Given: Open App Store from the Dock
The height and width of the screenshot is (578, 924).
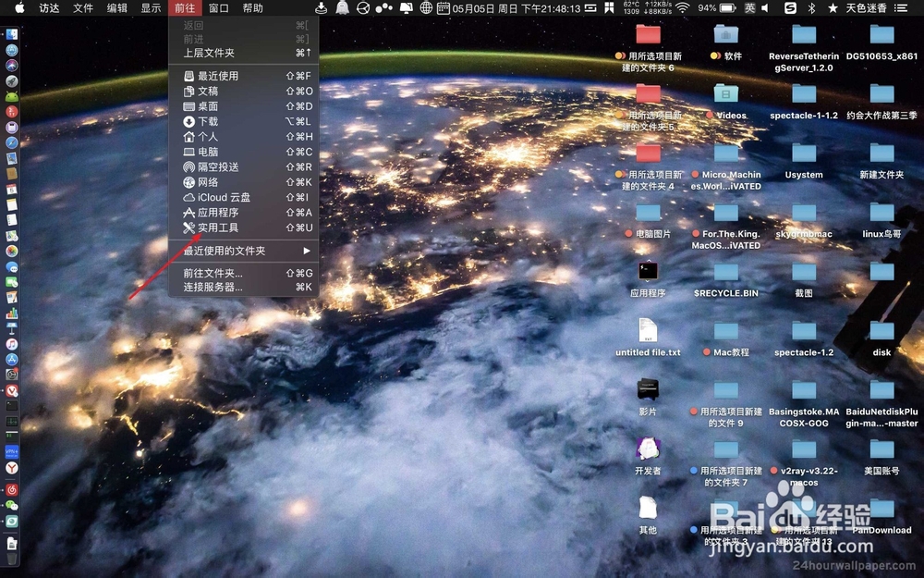Looking at the screenshot, I should [12, 359].
